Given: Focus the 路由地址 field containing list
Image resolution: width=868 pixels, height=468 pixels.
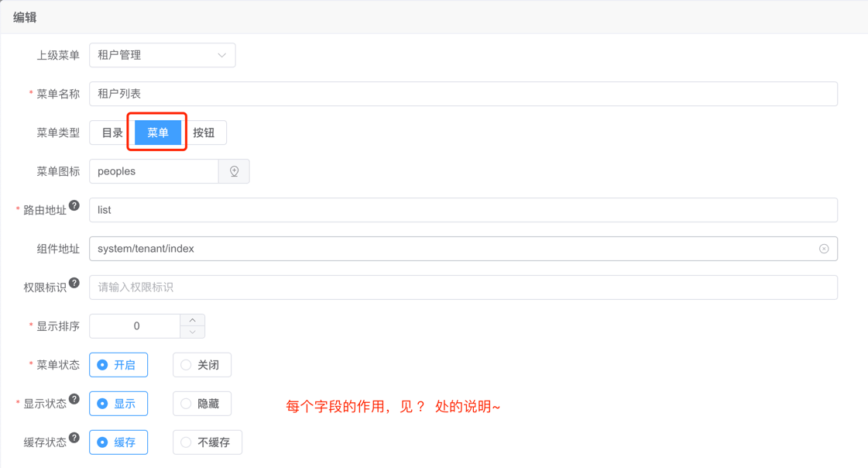Looking at the screenshot, I should point(463,210).
